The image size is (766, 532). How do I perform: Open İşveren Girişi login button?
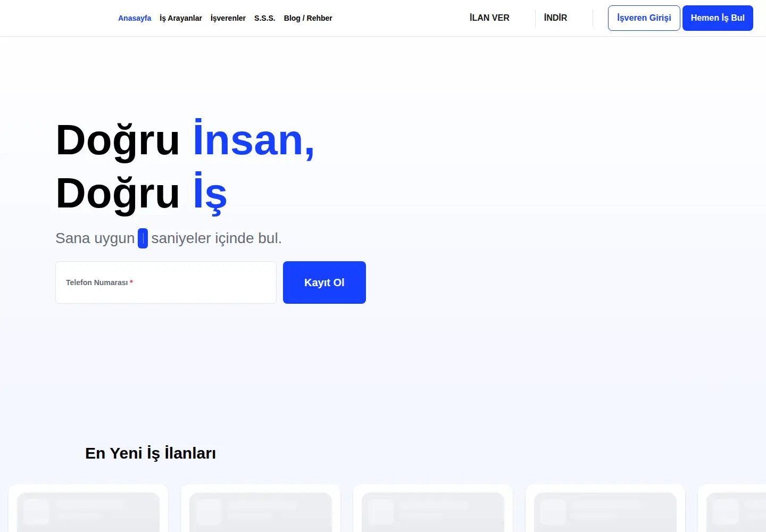click(x=644, y=18)
